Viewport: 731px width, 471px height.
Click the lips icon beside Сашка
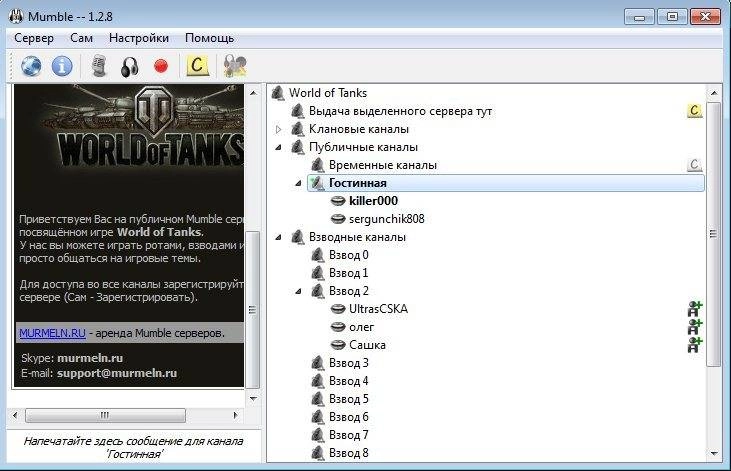click(x=338, y=345)
